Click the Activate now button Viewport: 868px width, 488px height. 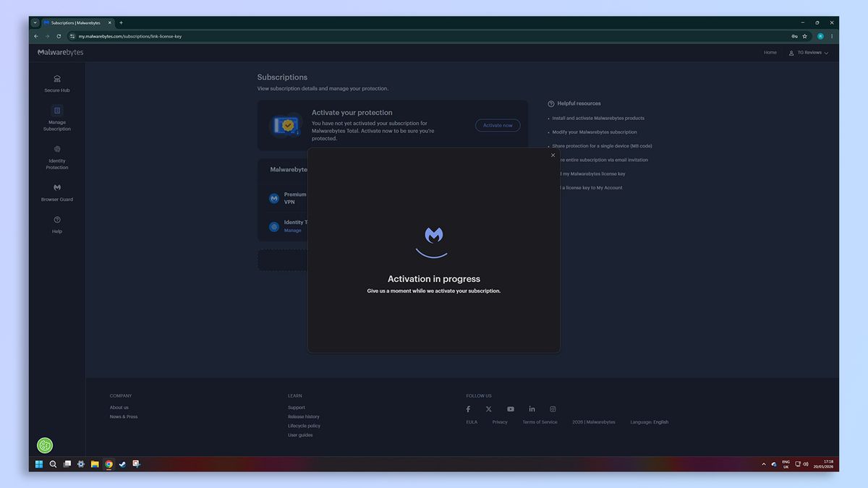(x=498, y=125)
